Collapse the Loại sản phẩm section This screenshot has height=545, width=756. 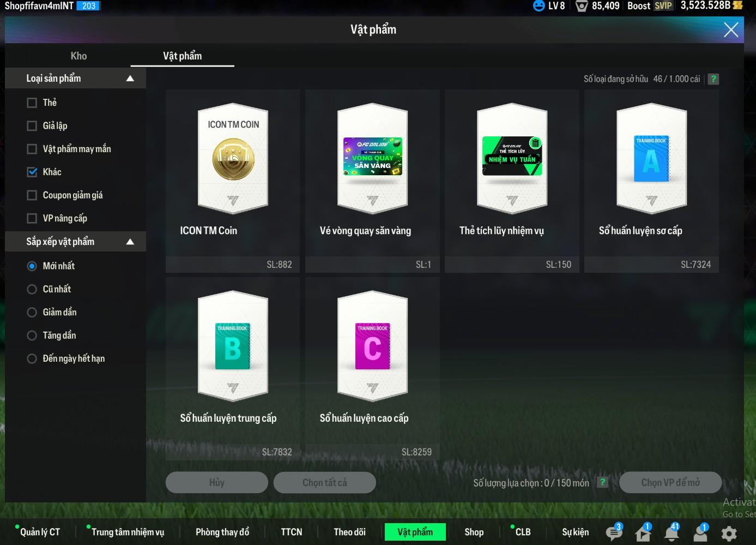coord(130,79)
